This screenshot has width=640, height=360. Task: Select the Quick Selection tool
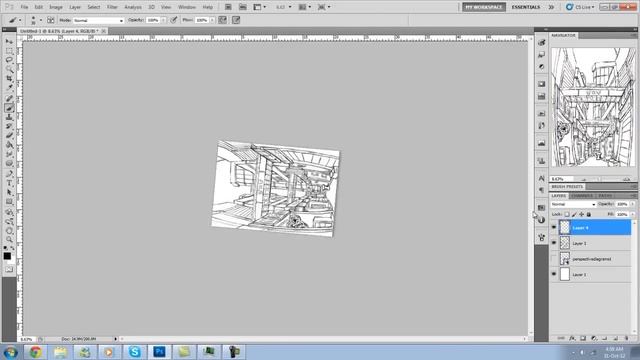pyautogui.click(x=9, y=69)
